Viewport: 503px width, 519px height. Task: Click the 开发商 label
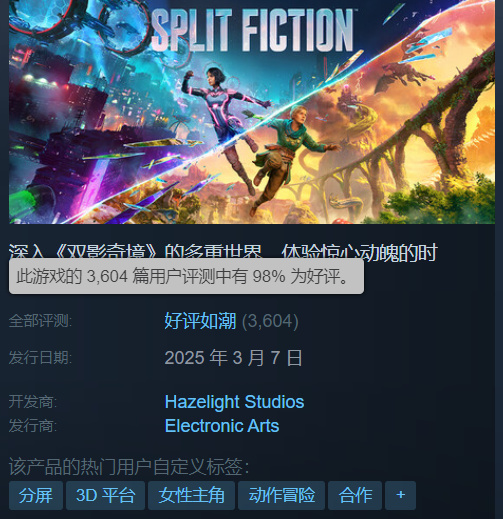(33, 402)
